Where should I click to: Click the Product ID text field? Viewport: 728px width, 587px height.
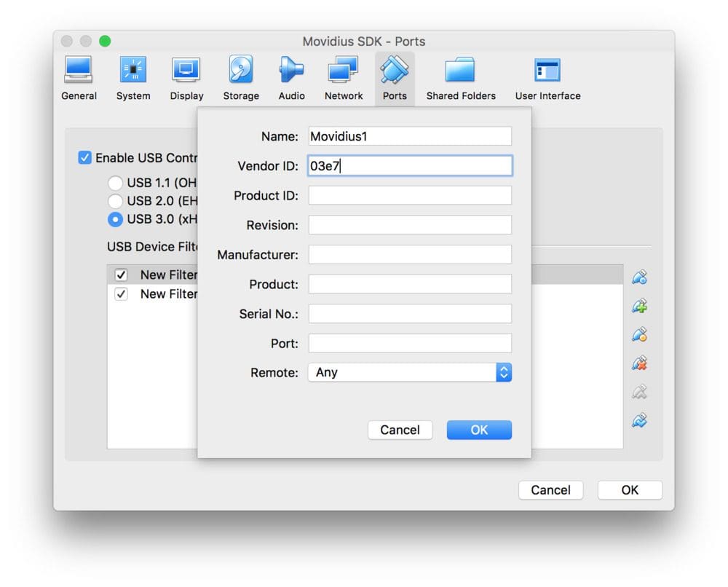[410, 196]
